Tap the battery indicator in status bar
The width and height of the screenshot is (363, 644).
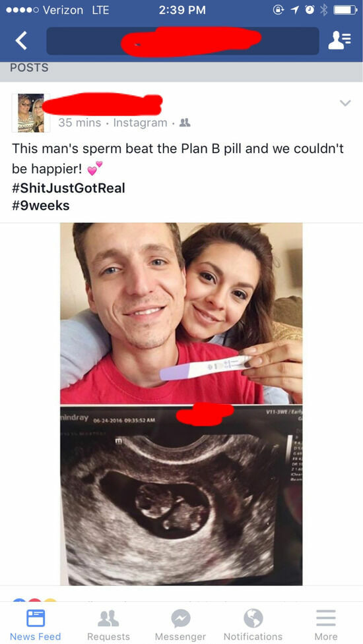(345, 10)
